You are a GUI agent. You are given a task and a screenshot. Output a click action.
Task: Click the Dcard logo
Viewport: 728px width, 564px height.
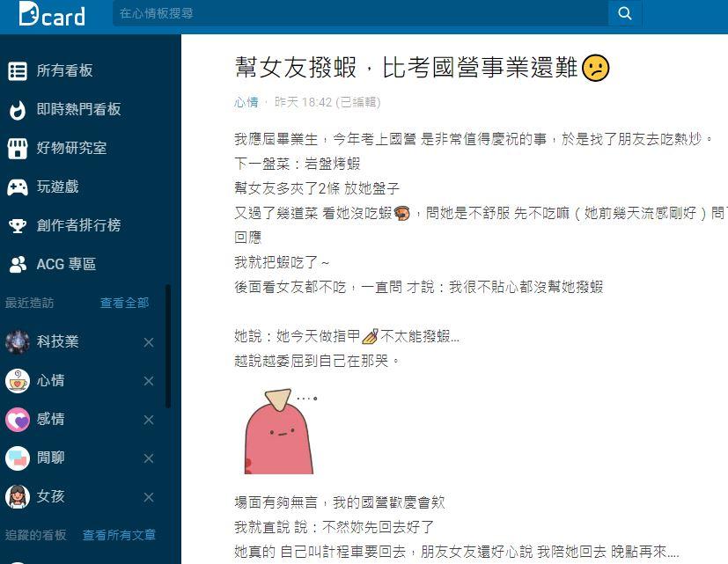[52, 13]
